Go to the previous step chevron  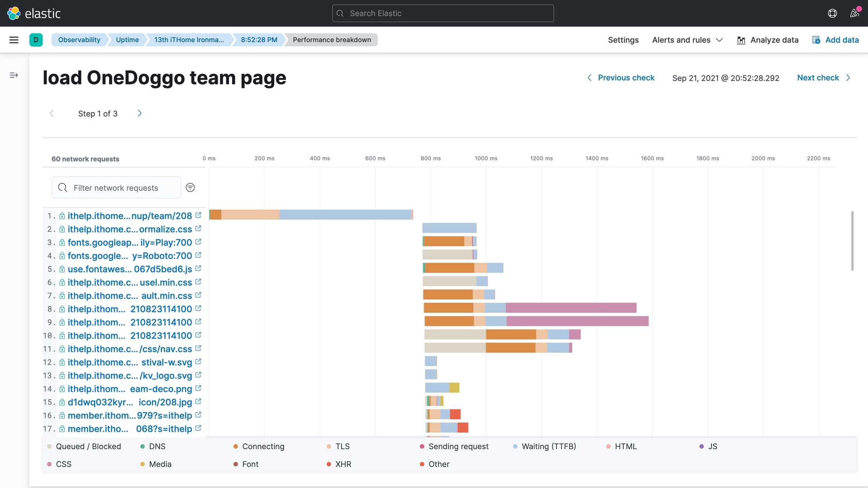[x=52, y=113]
